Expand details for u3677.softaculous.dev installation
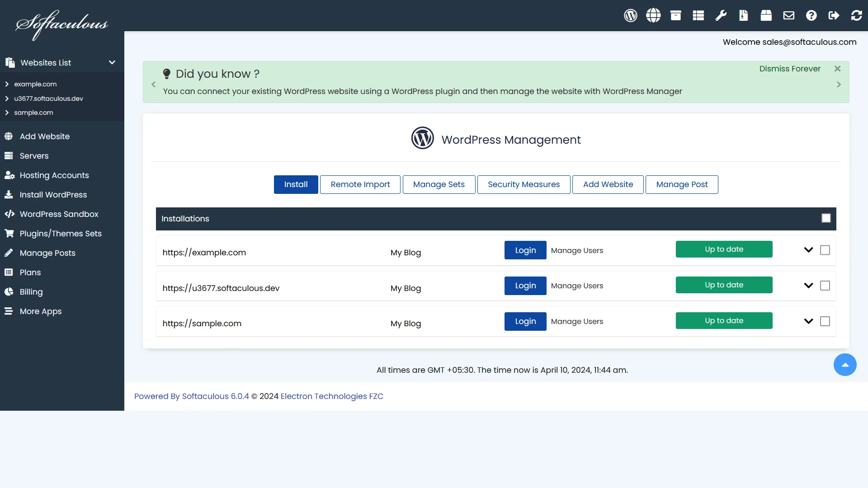 [808, 286]
